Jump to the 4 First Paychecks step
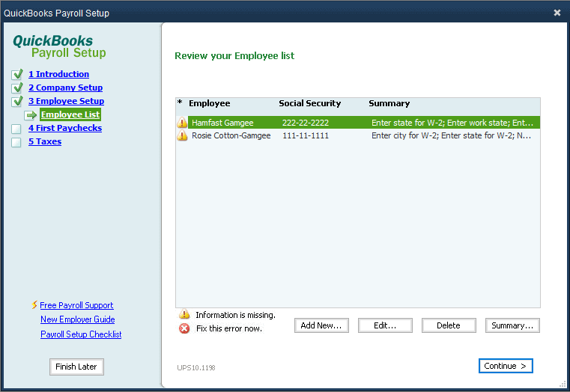Screen dimensions: 570x392 coord(65,128)
